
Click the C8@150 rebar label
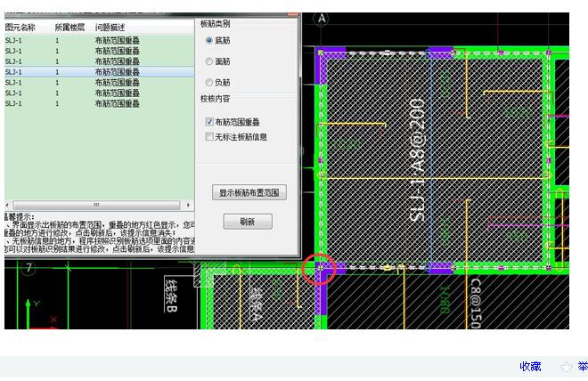pos(475,304)
